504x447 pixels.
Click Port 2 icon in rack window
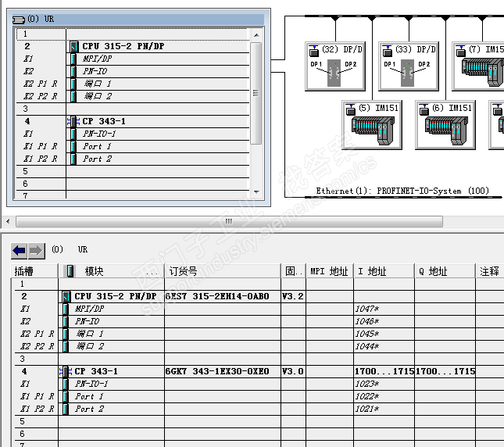pos(73,159)
